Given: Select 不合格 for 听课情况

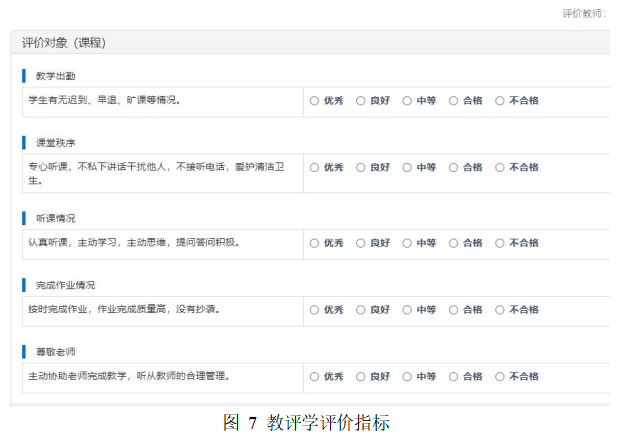Looking at the screenshot, I should (x=500, y=243).
